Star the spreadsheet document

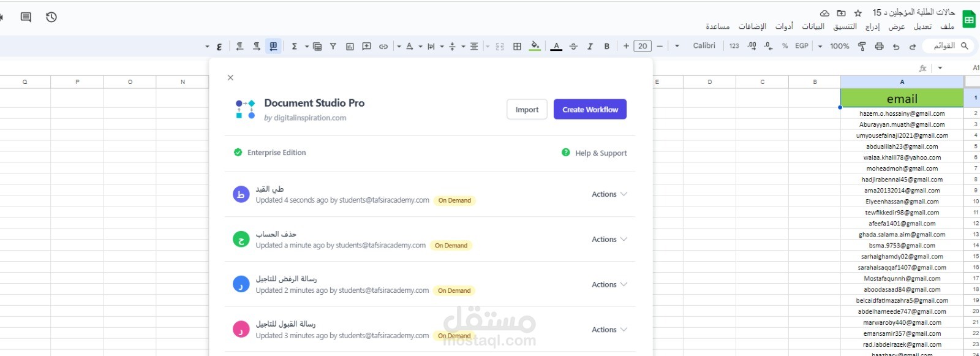click(x=858, y=13)
